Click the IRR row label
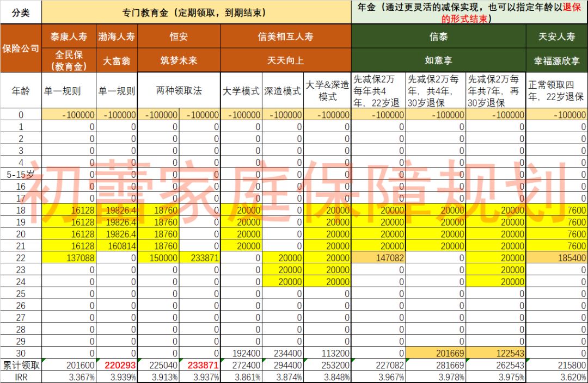 coord(21,377)
